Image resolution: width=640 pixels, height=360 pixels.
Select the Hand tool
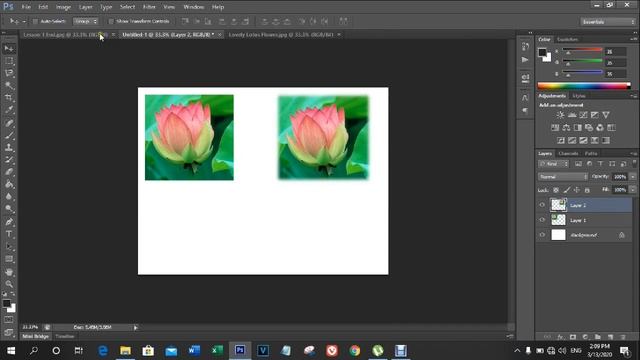tap(9, 272)
